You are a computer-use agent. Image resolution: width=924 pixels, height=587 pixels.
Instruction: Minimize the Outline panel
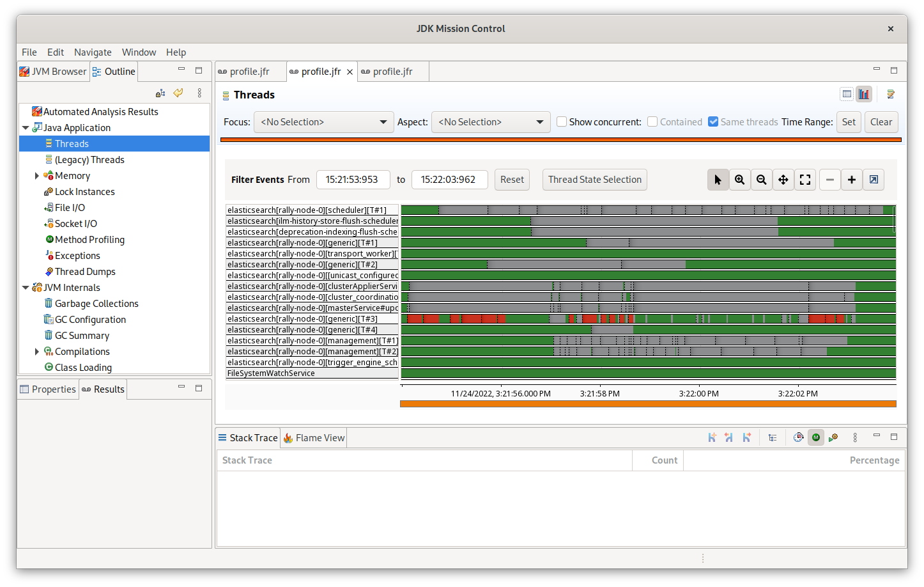181,70
